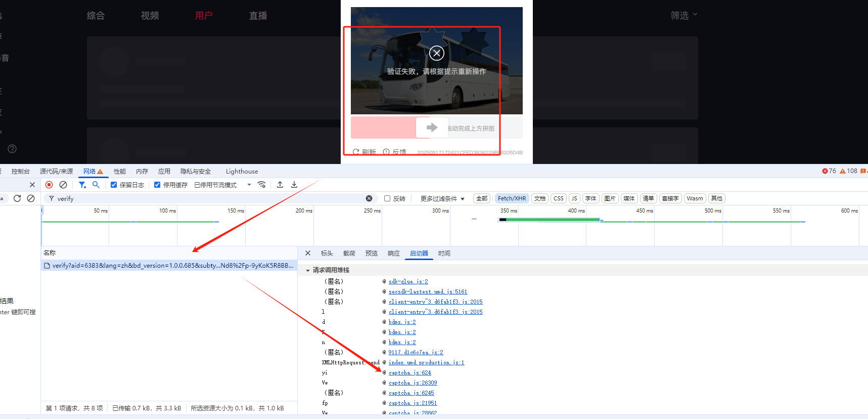Image resolution: width=868 pixels, height=419 pixels.
Task: Filter by CSS requests
Action: click(558, 198)
